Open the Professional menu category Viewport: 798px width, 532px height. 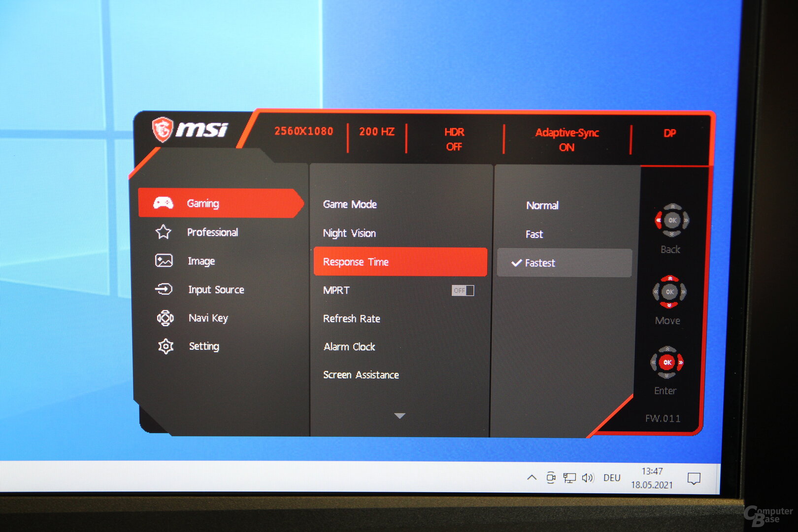point(212,232)
